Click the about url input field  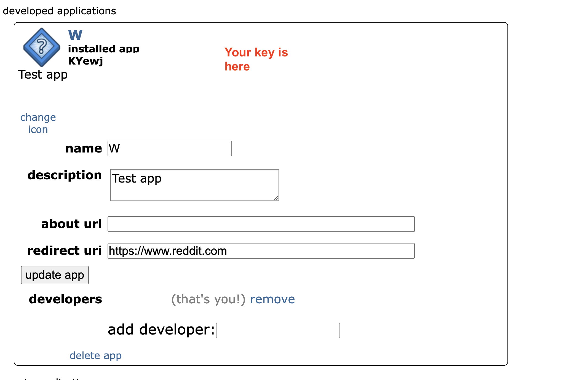click(261, 224)
